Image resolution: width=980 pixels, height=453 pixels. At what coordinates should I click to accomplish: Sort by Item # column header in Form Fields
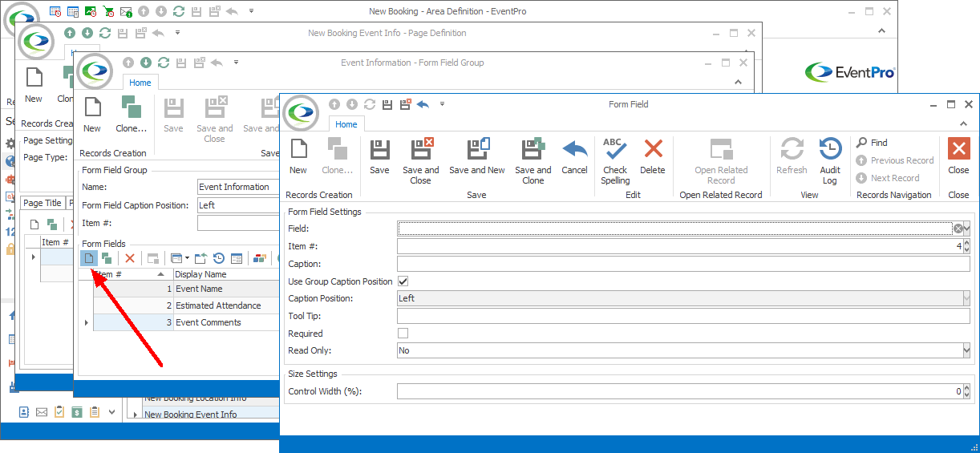(133, 274)
